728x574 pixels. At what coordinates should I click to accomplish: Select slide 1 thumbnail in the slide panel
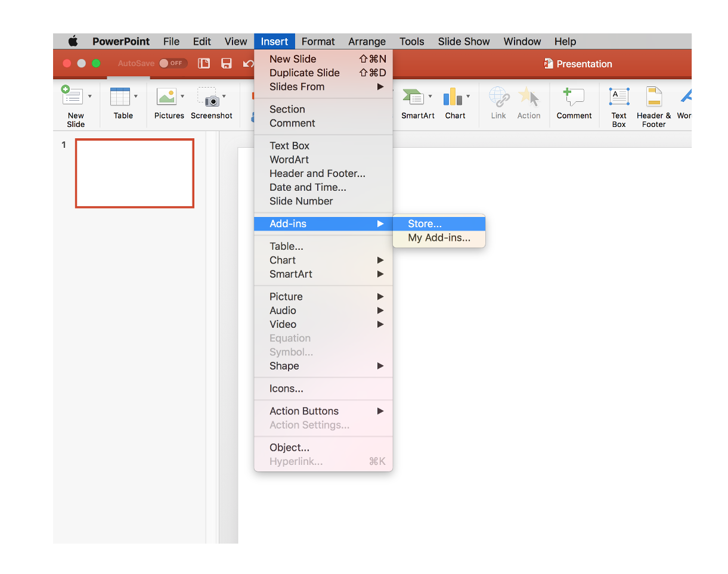(x=135, y=173)
